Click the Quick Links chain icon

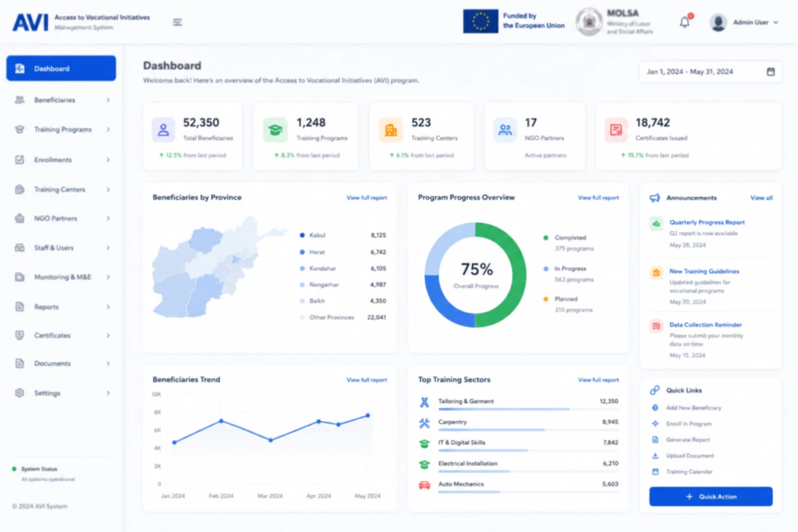655,390
